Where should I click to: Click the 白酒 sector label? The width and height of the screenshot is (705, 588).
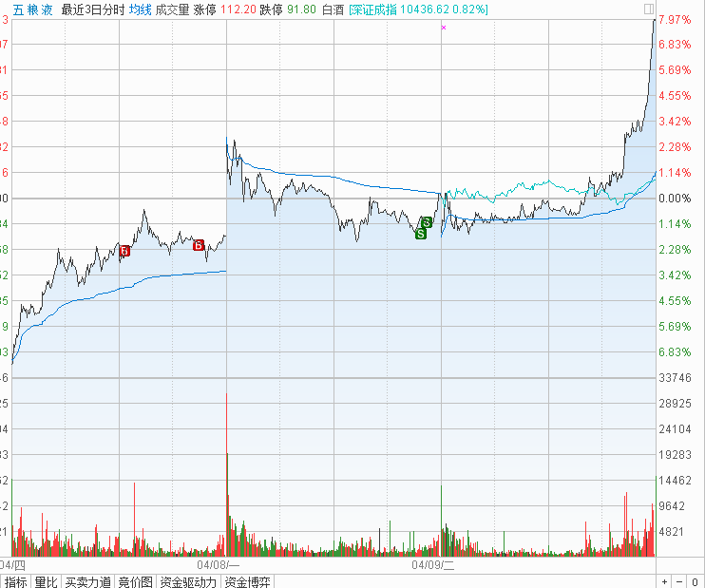pyautogui.click(x=332, y=9)
